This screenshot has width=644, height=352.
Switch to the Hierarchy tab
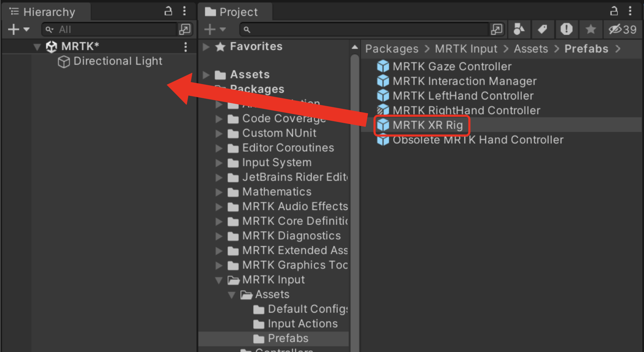coord(45,12)
